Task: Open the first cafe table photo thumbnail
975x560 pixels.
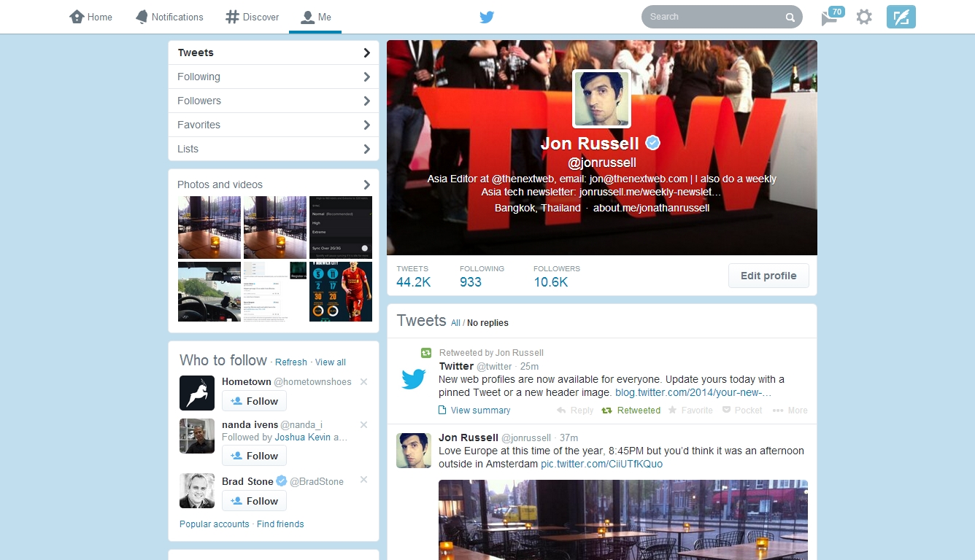Action: pos(209,227)
